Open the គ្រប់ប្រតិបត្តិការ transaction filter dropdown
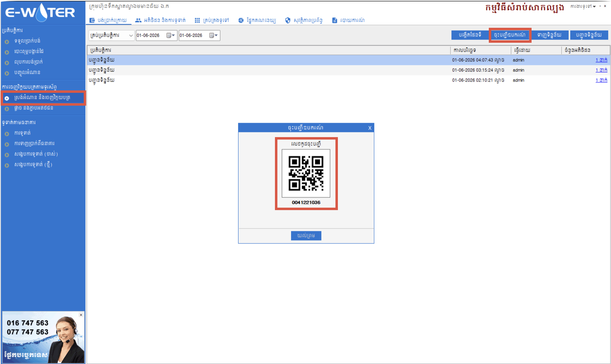The height and width of the screenshot is (364, 611). pyautogui.click(x=112, y=35)
